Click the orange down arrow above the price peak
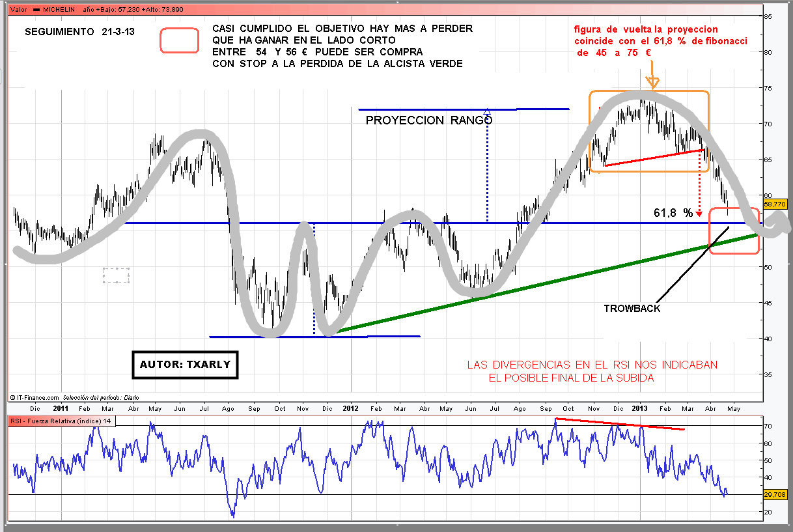 click(652, 81)
